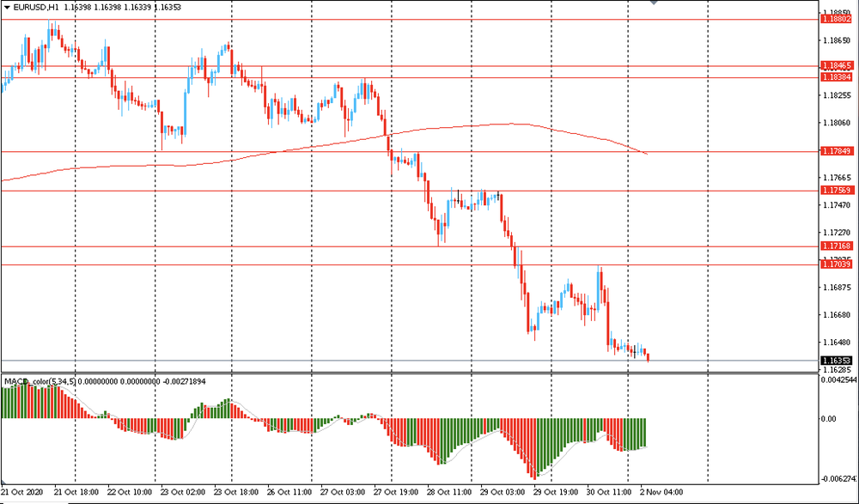The width and height of the screenshot is (859, 504).
Task: Select the 1.18384 red price level tag
Action: pos(837,77)
